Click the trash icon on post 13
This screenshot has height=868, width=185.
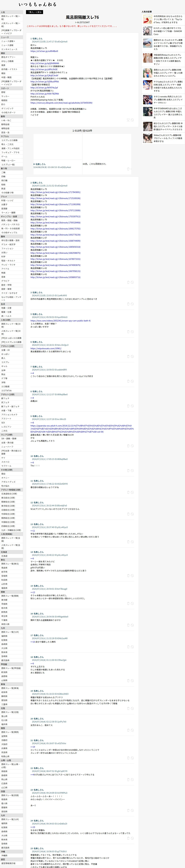coord(128,542)
